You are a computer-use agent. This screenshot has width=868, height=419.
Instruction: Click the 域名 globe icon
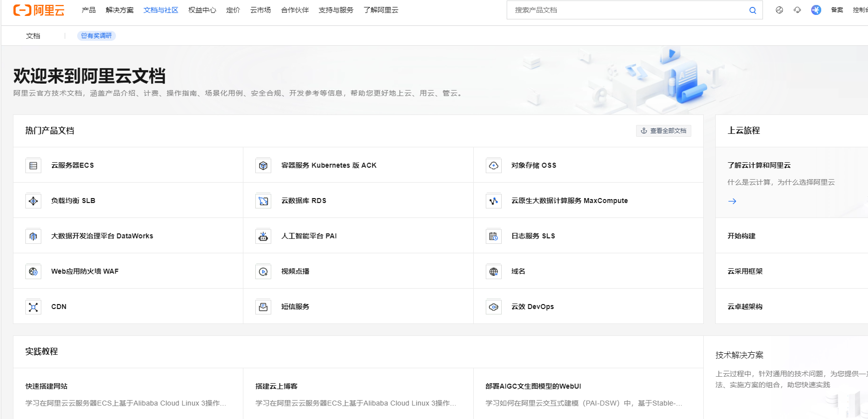[494, 272]
